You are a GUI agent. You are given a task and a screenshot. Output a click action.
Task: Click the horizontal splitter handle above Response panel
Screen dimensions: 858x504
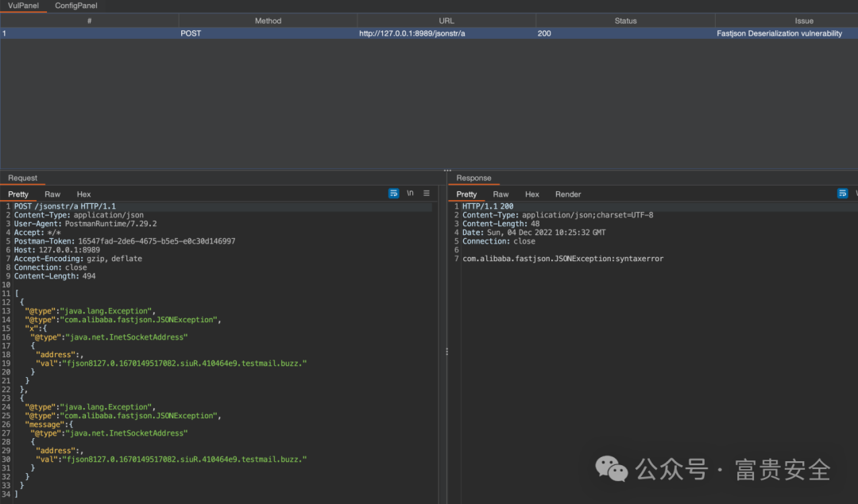(x=447, y=170)
